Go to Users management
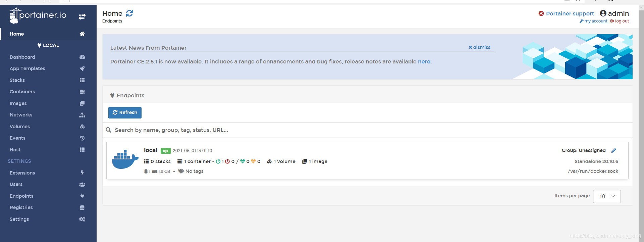 pyautogui.click(x=16, y=184)
